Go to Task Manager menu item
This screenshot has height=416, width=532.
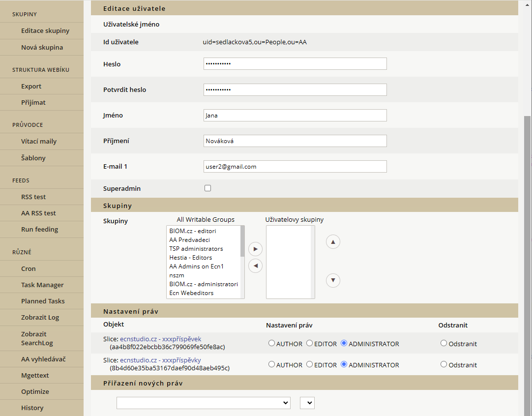[42, 285]
